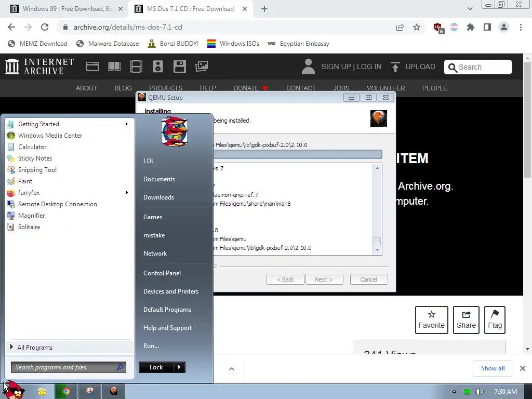This screenshot has width=532, height=399.
Task: Click the Lock button
Action: [x=156, y=367]
